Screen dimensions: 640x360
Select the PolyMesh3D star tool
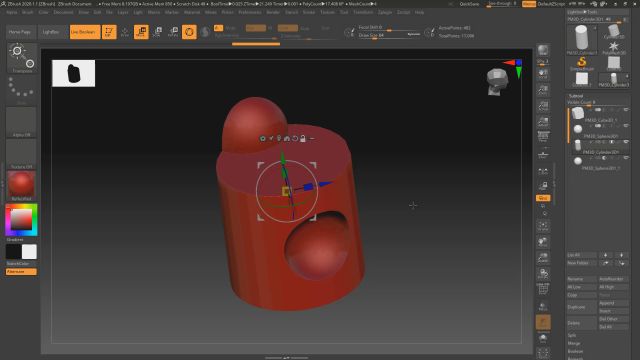(x=613, y=48)
